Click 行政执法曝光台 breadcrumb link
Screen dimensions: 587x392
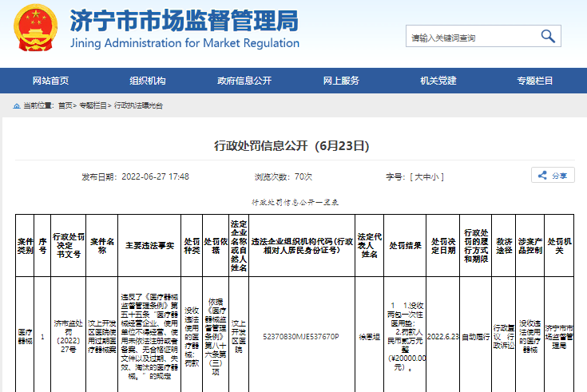coord(138,105)
